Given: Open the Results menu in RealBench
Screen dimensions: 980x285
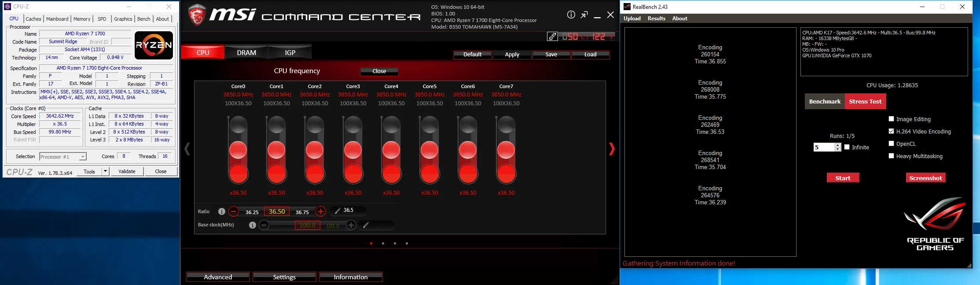Looking at the screenshot, I should 656,19.
